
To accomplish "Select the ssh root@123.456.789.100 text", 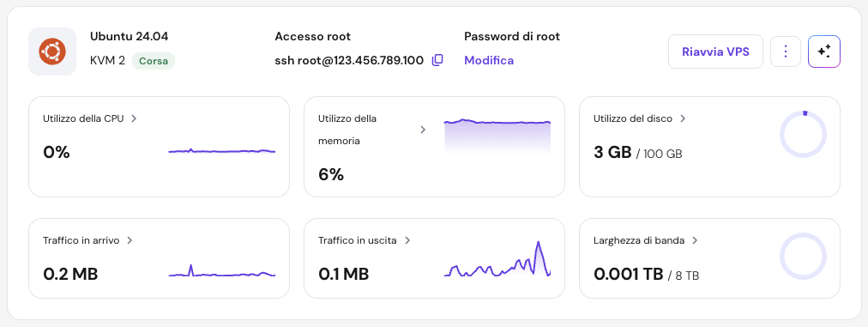I will (349, 60).
